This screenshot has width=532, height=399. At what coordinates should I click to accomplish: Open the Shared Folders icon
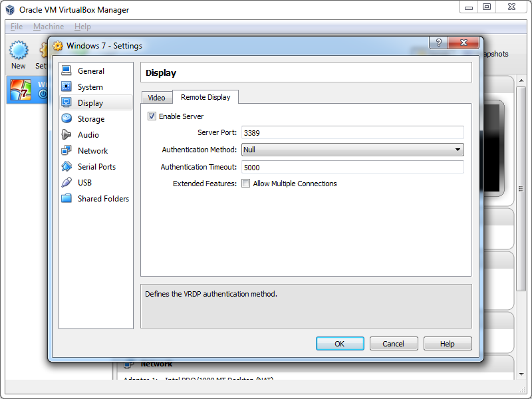pos(66,199)
